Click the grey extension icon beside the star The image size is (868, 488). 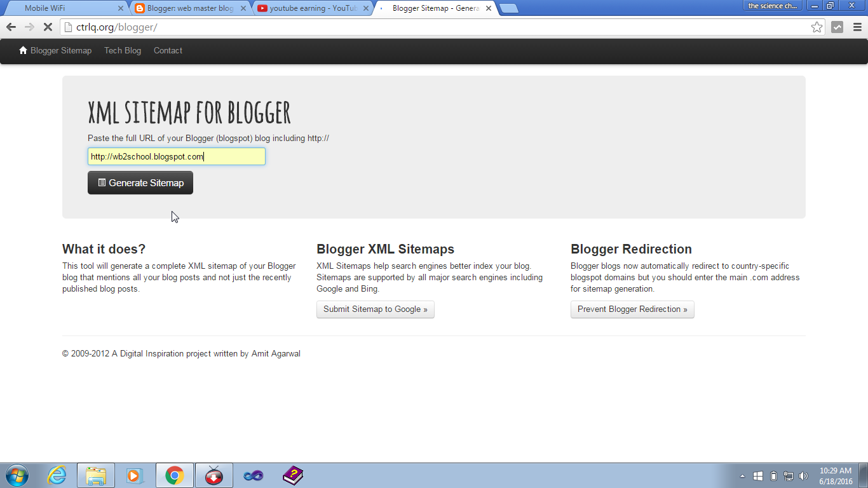point(837,27)
